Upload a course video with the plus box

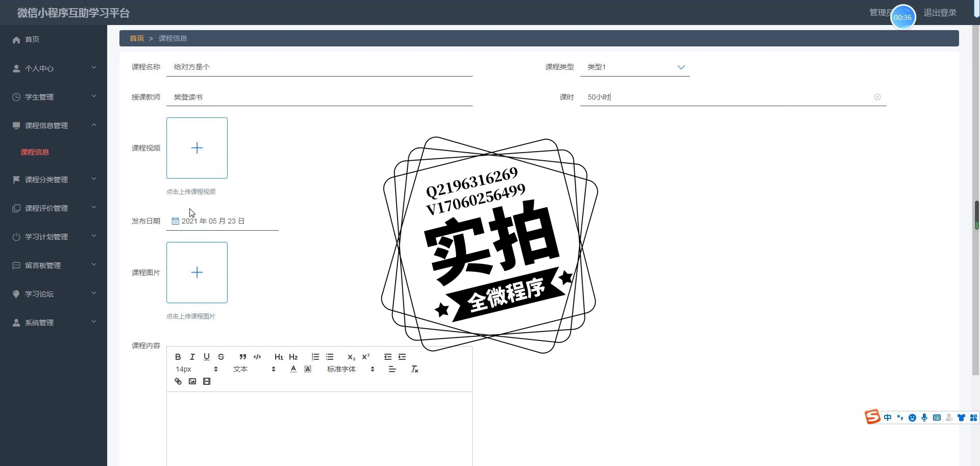(x=197, y=148)
